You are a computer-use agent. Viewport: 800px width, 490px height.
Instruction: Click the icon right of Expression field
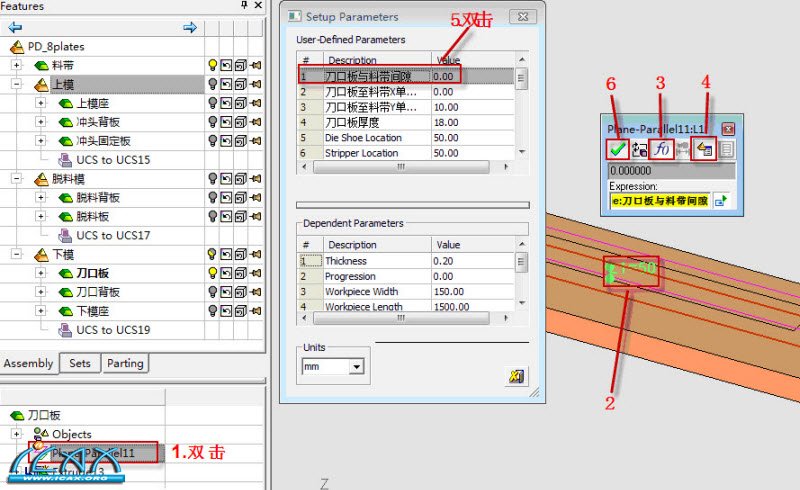click(720, 201)
